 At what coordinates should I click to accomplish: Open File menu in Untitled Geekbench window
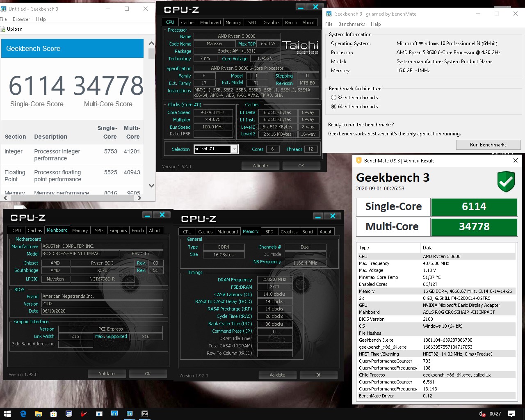4,19
